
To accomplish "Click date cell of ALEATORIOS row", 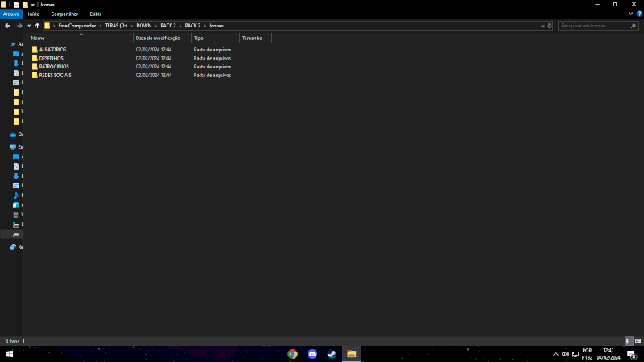I will click(154, 50).
